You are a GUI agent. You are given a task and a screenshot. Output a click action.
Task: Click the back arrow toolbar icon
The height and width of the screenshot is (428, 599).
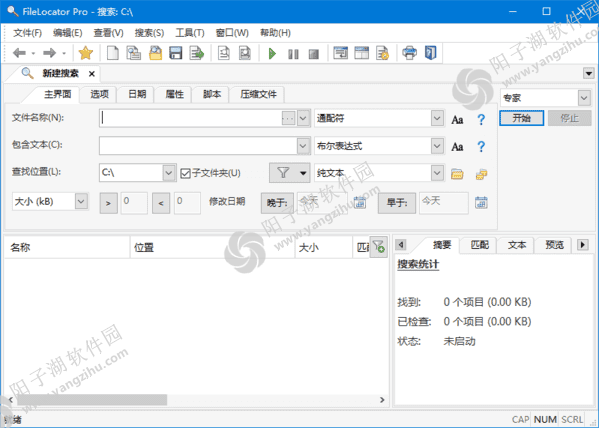19,53
